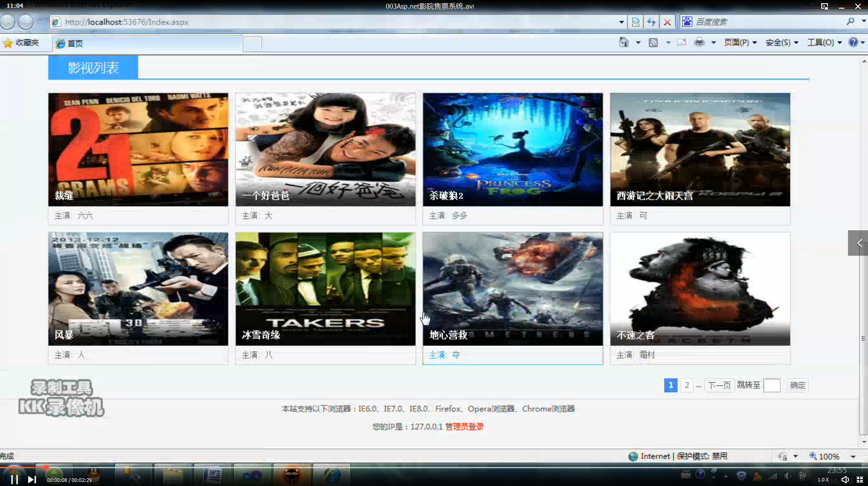Click the search magnifier icon
868x486 pixels.
click(850, 21)
